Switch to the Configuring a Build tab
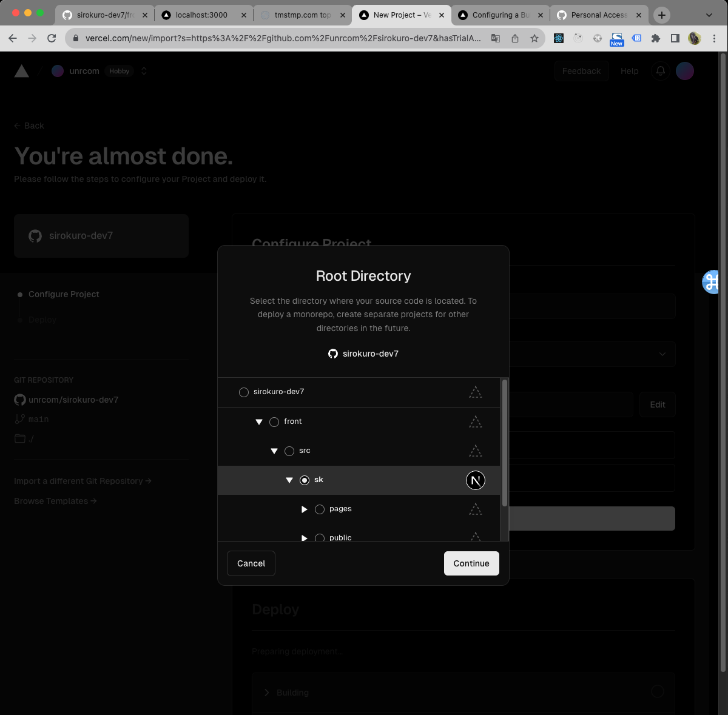 click(500, 15)
